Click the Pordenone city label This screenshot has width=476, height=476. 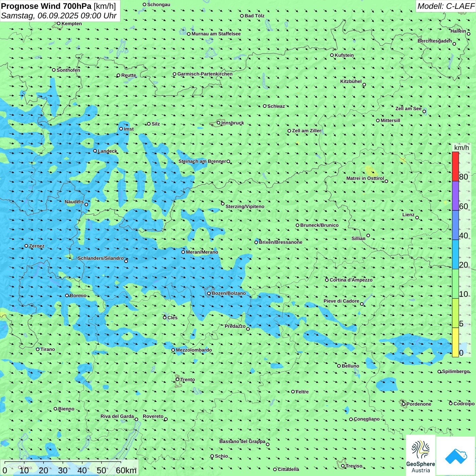(x=419, y=404)
